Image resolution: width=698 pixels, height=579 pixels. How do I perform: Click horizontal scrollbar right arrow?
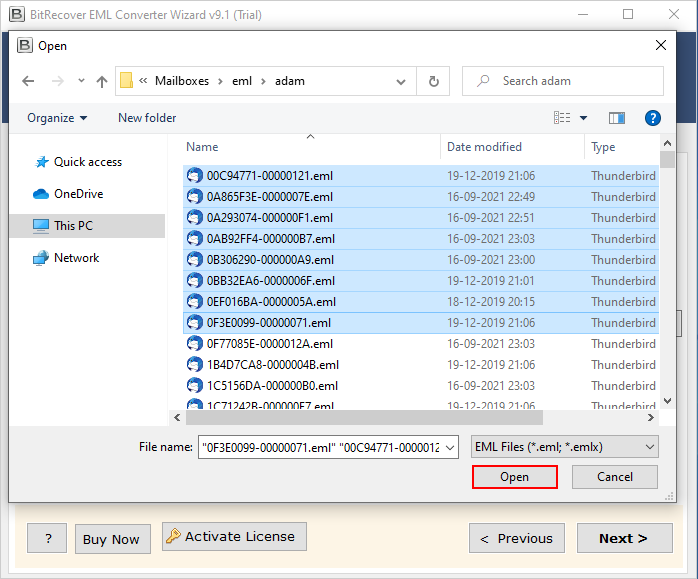point(651,417)
